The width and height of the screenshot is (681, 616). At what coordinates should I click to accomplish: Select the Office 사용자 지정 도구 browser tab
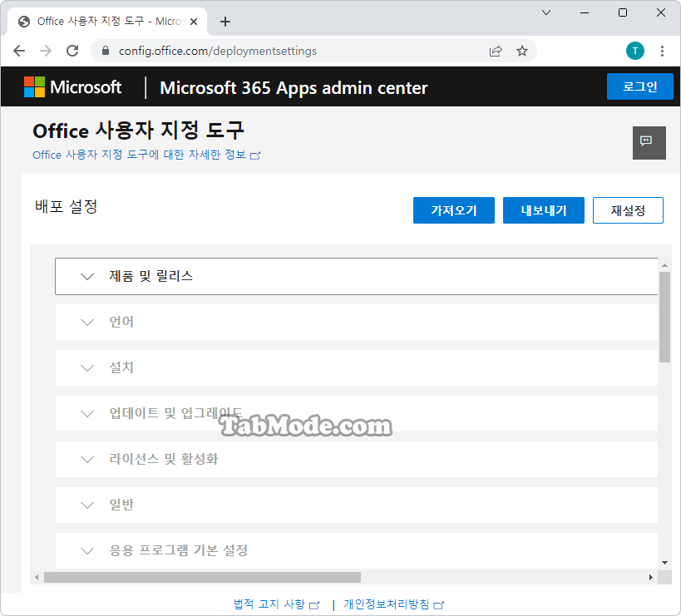(108, 22)
